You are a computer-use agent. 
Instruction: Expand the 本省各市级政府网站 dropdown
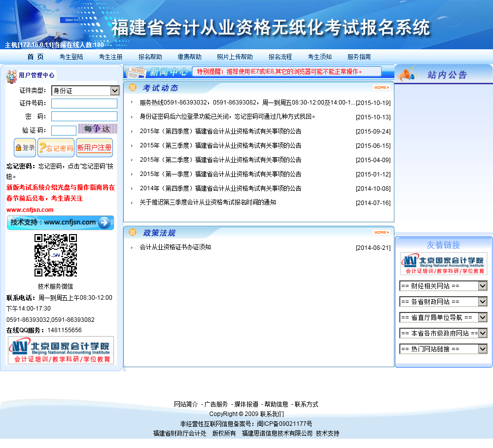443,333
